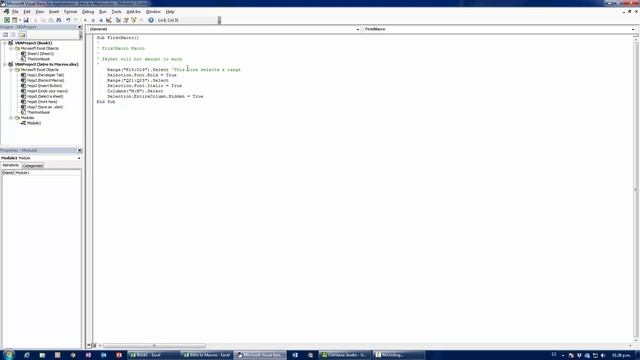Switch to Book1 - Excel taskbar button

pyautogui.click(x=153, y=355)
